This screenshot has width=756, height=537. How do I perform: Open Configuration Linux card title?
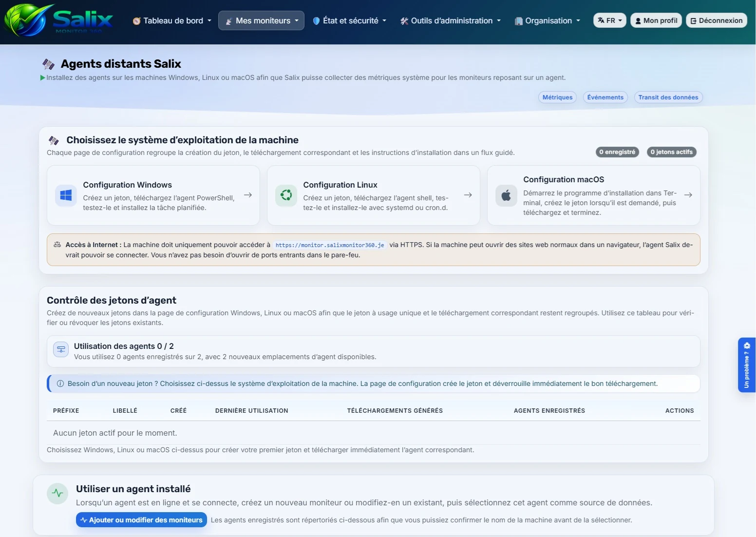pyautogui.click(x=340, y=185)
